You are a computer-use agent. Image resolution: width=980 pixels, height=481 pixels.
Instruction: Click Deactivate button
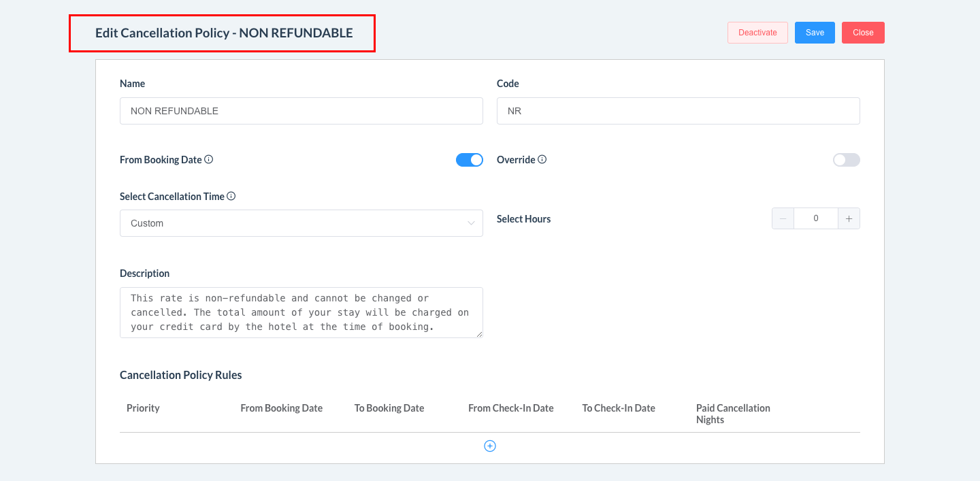pos(757,33)
